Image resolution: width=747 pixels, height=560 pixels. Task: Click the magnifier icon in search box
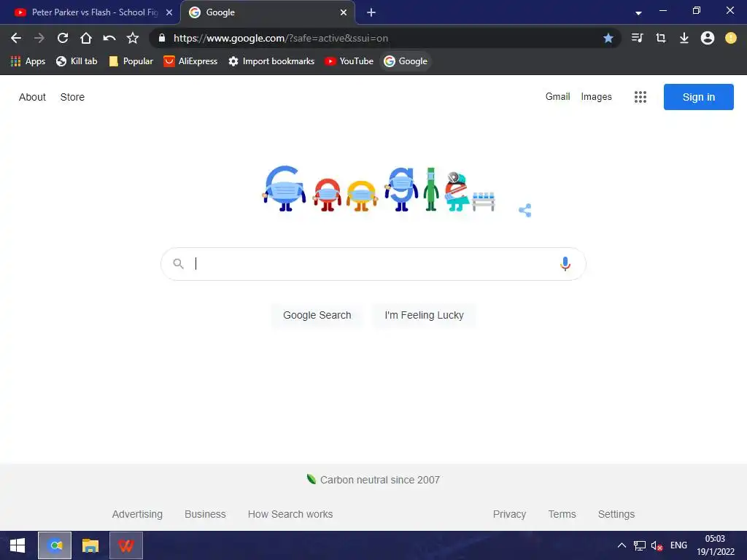[178, 264]
